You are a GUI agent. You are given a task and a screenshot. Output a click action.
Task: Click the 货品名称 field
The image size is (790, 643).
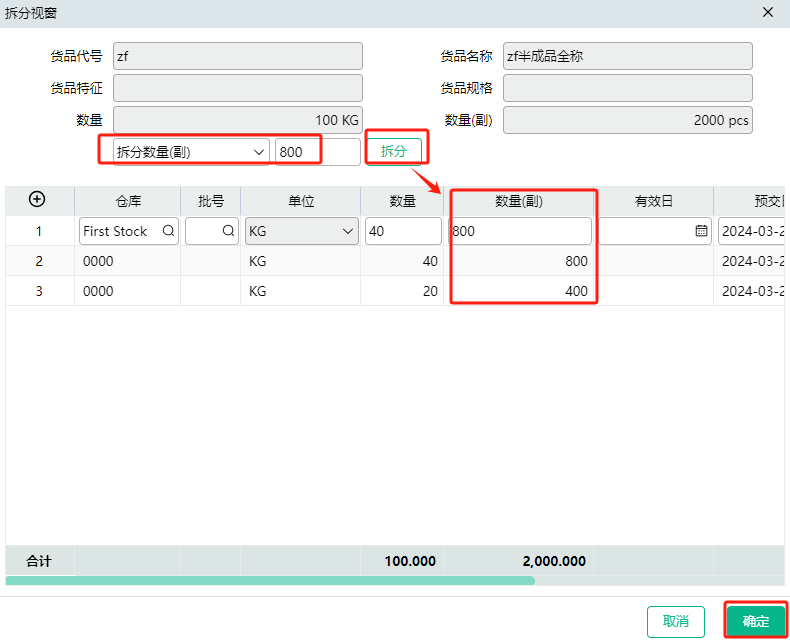[628, 56]
